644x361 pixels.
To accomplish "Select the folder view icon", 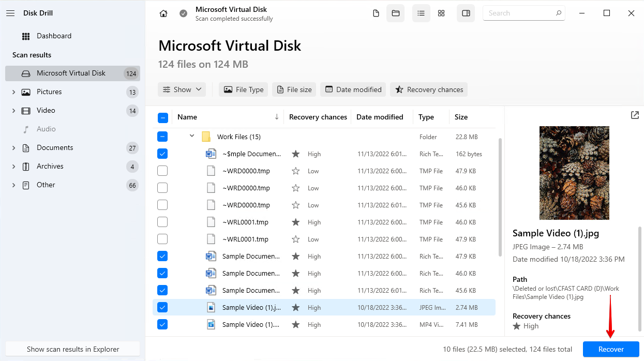I will (x=395, y=13).
